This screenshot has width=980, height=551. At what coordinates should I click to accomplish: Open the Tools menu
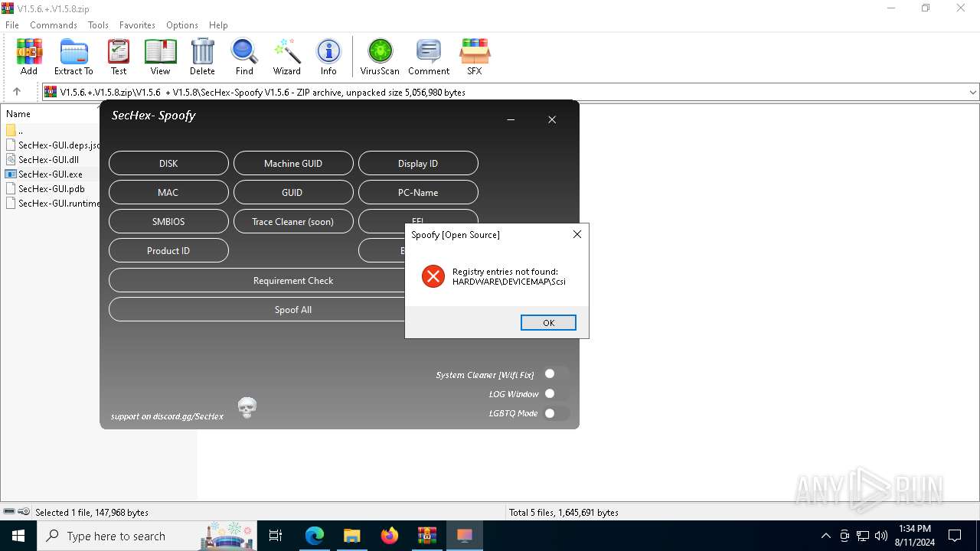pyautogui.click(x=98, y=25)
